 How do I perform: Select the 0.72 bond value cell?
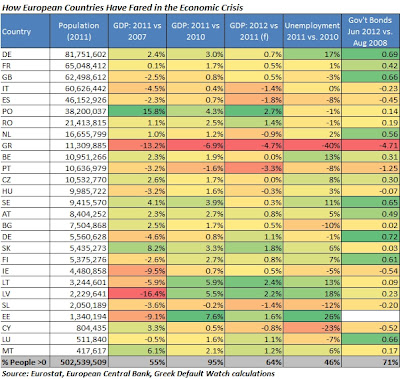pyautogui.click(x=370, y=237)
